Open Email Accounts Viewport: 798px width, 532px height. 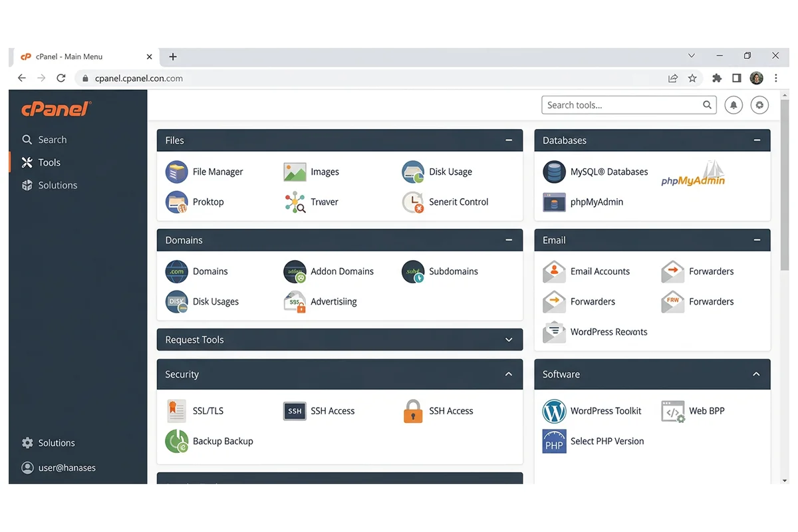[x=586, y=271]
